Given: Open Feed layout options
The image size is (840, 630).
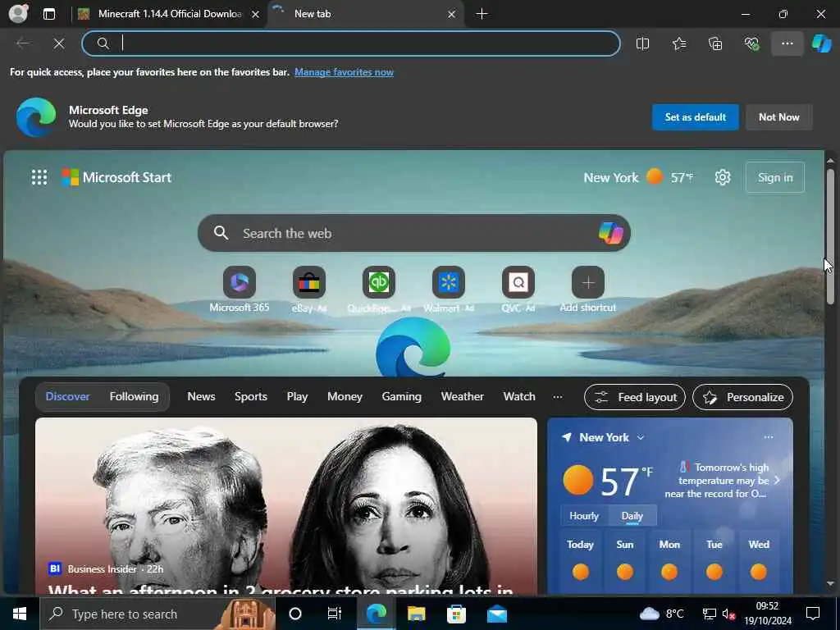Looking at the screenshot, I should pos(635,397).
